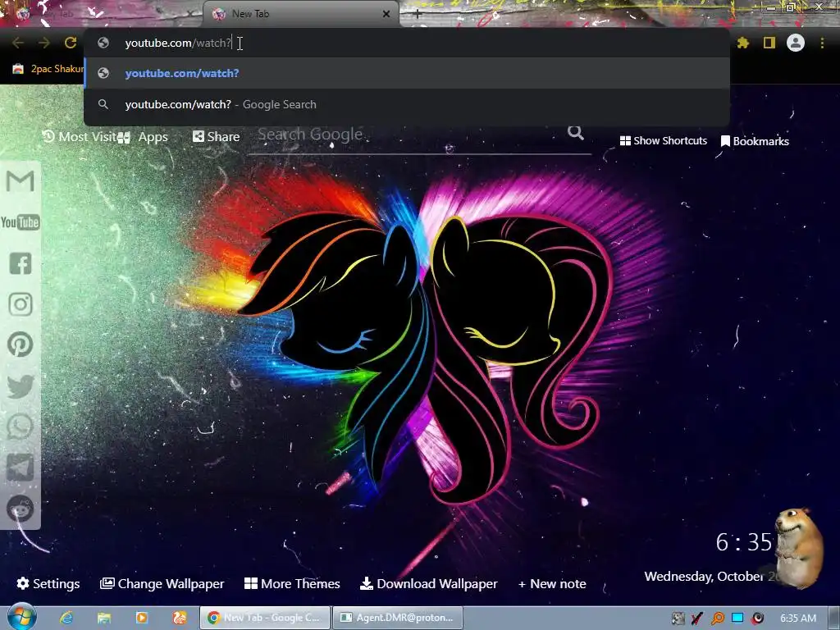
Task: Open Reddit from the sidebar
Action: (21, 509)
